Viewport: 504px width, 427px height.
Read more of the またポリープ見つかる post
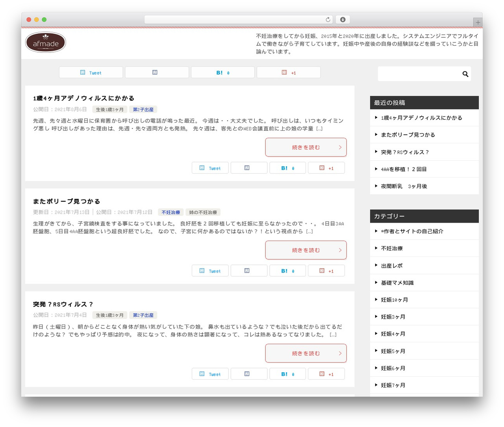click(x=306, y=250)
